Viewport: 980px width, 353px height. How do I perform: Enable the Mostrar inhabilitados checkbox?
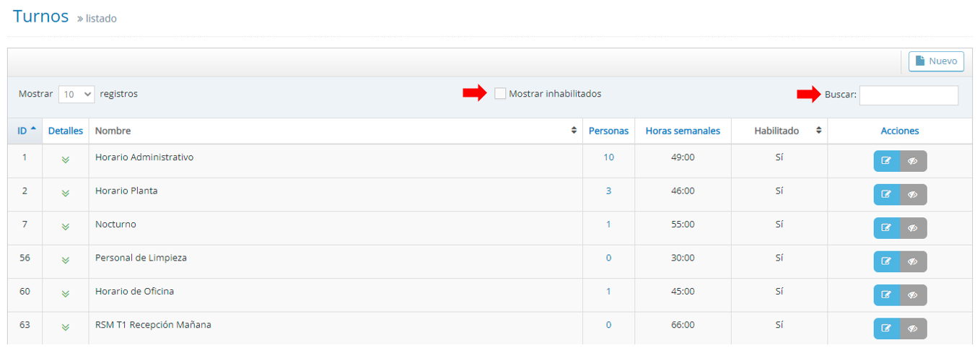click(x=500, y=94)
